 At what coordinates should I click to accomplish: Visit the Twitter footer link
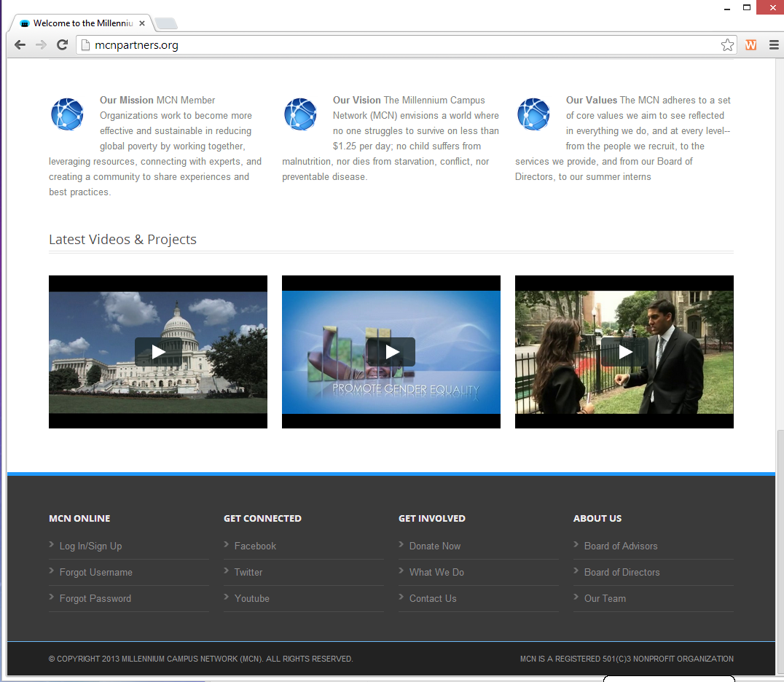coord(248,572)
